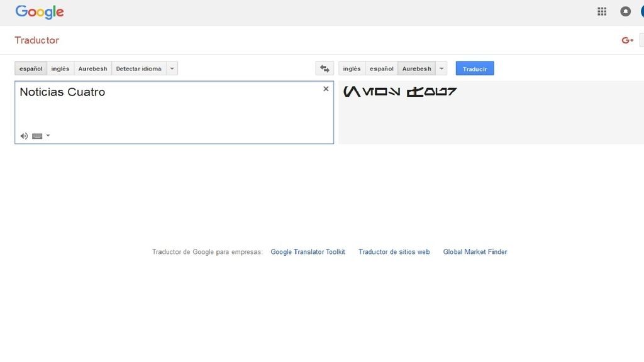
Task: Select Aurebesh as target language
Action: [x=417, y=69]
